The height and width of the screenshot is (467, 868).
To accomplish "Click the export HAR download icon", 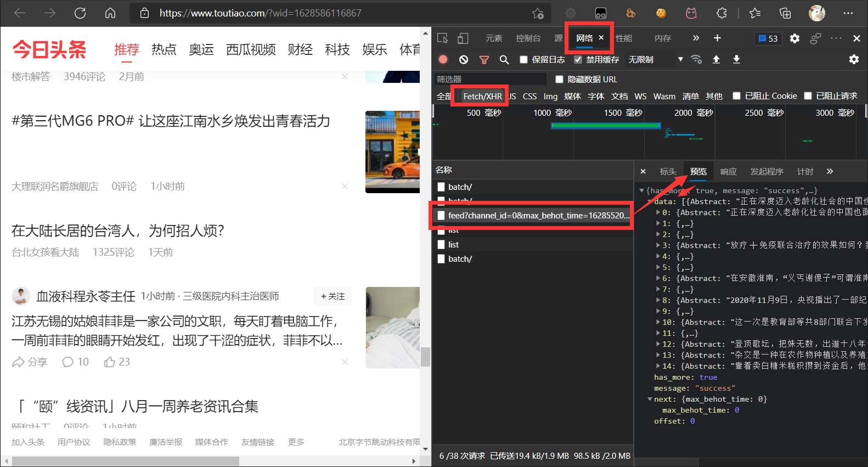I will pyautogui.click(x=736, y=59).
